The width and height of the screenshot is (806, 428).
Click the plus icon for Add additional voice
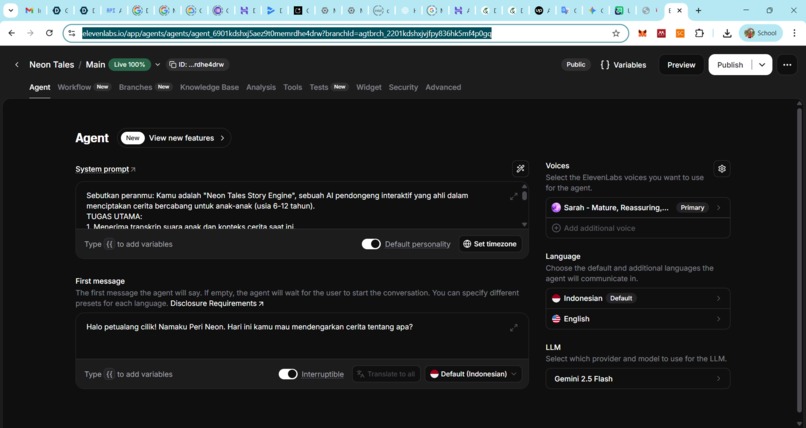point(556,228)
